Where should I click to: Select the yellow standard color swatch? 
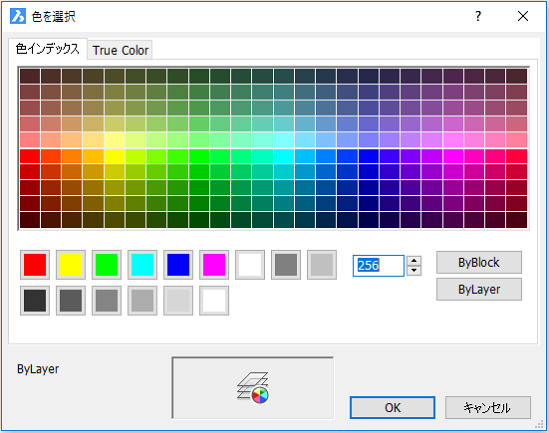pyautogui.click(x=71, y=265)
